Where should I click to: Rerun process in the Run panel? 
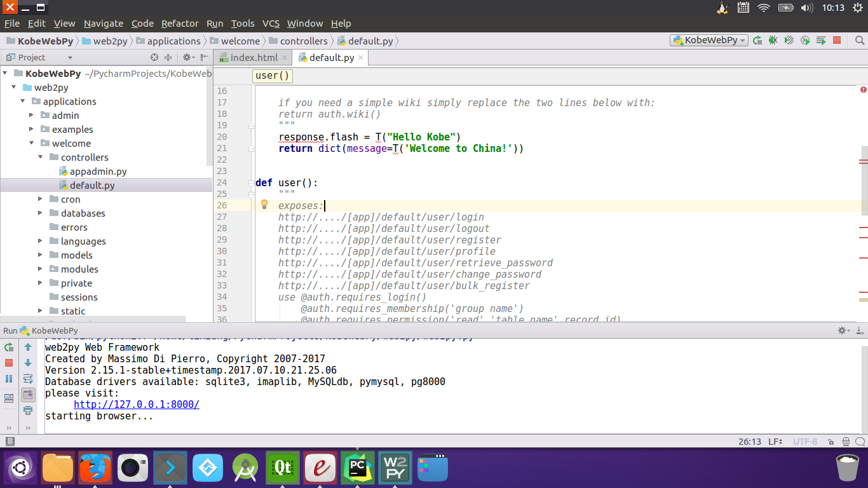9,348
